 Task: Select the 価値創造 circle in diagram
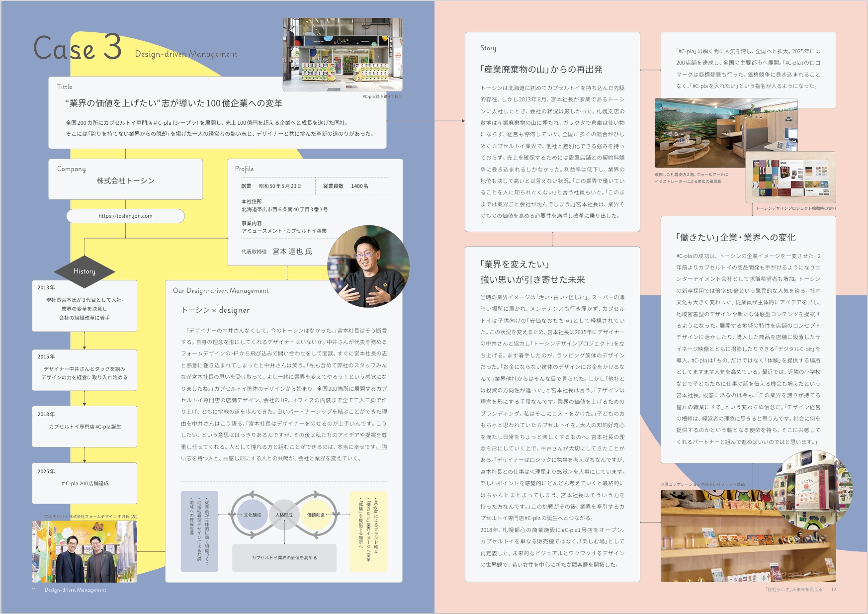click(316, 515)
